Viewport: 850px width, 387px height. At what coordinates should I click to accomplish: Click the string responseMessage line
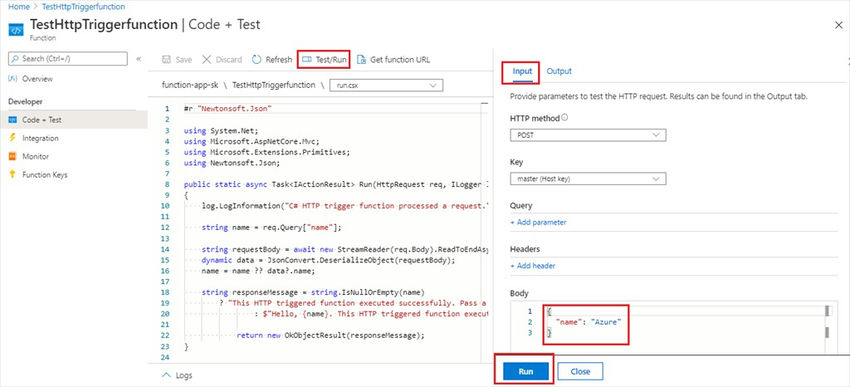click(313, 292)
